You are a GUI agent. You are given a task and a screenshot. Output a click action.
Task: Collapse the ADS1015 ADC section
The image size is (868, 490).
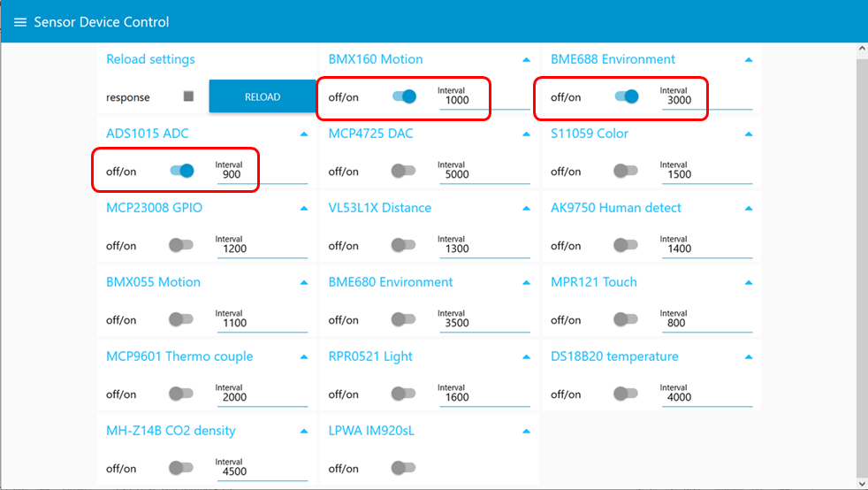(304, 134)
